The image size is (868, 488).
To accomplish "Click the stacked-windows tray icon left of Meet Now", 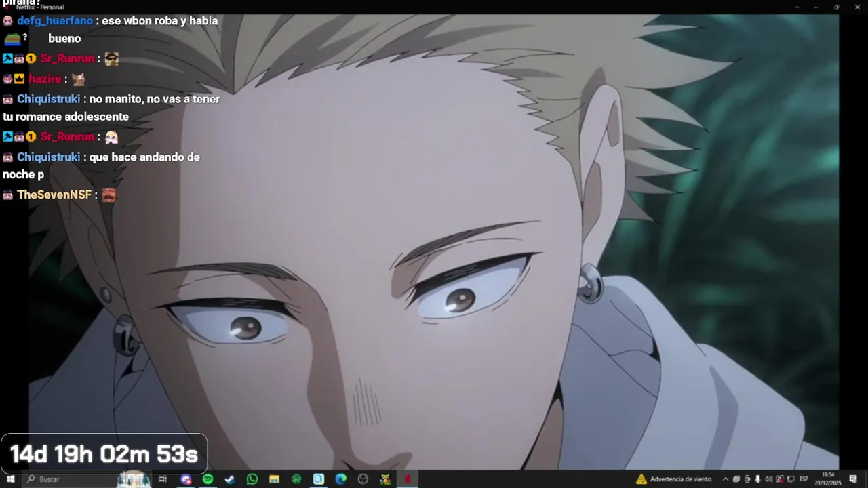I will tap(736, 479).
